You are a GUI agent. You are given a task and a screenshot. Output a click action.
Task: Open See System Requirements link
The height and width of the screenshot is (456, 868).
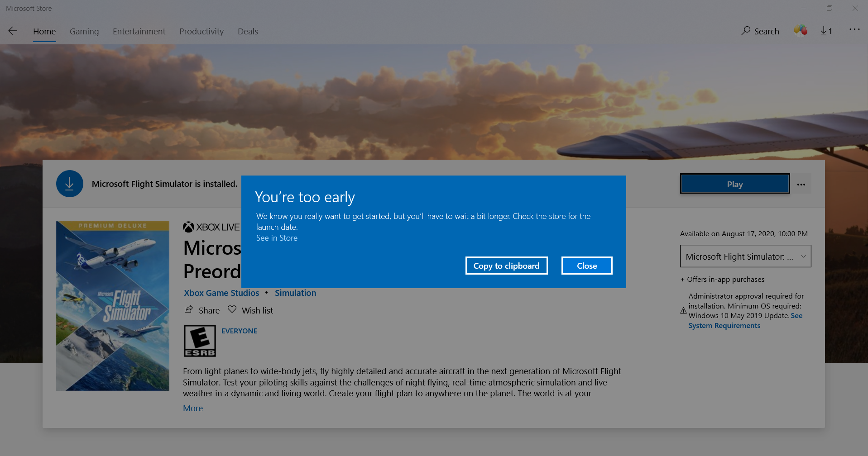point(745,321)
